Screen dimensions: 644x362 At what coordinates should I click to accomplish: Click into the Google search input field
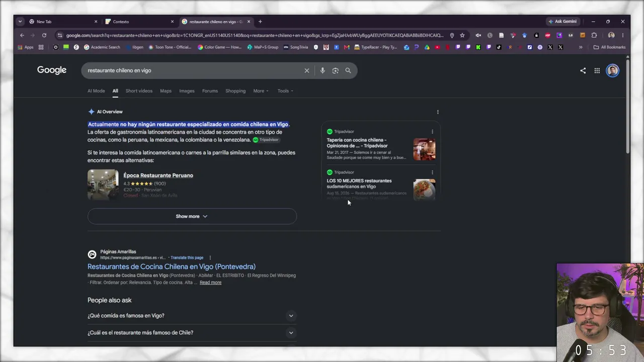pos(194,70)
